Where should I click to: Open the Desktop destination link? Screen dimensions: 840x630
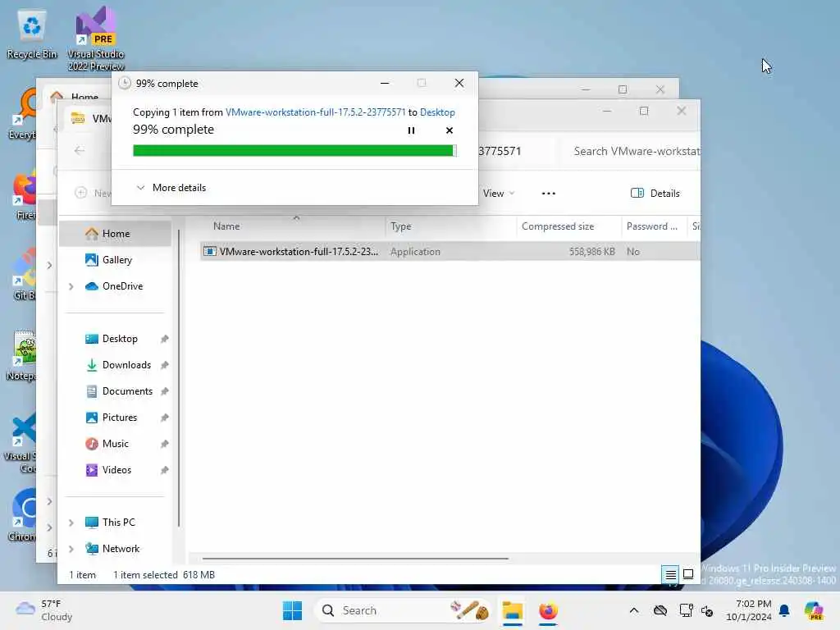(x=437, y=112)
